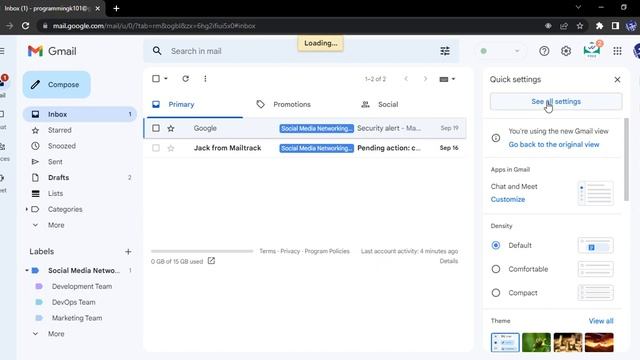
Task: Click the Settings gear icon
Action: point(566,51)
